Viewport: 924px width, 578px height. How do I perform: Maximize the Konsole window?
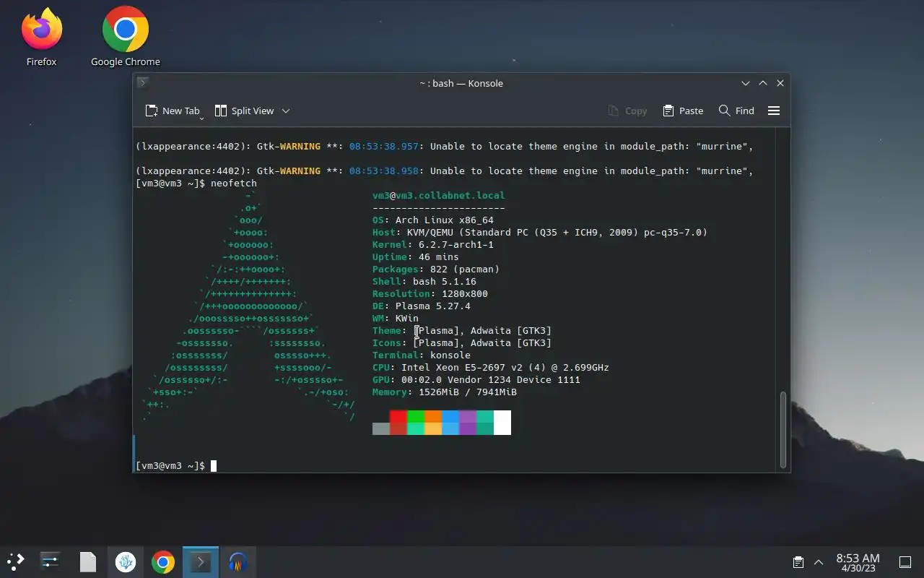tap(763, 83)
